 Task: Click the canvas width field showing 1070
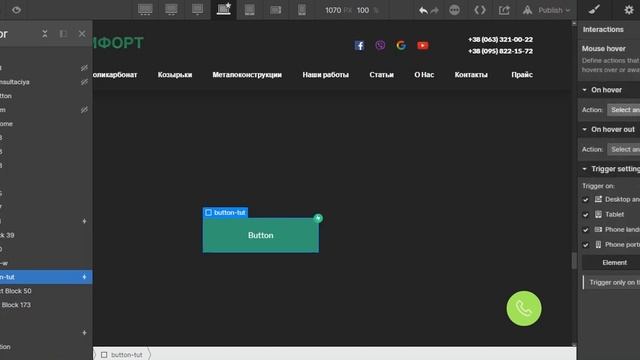click(x=333, y=10)
